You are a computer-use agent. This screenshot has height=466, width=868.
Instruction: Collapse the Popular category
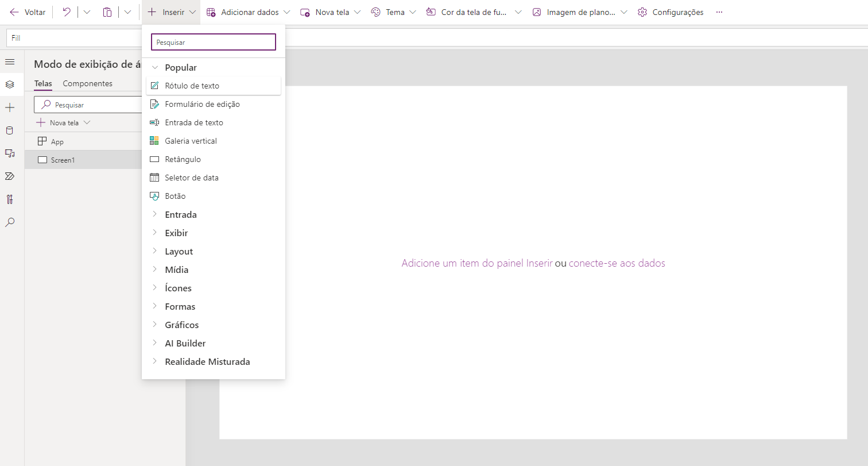(x=154, y=68)
